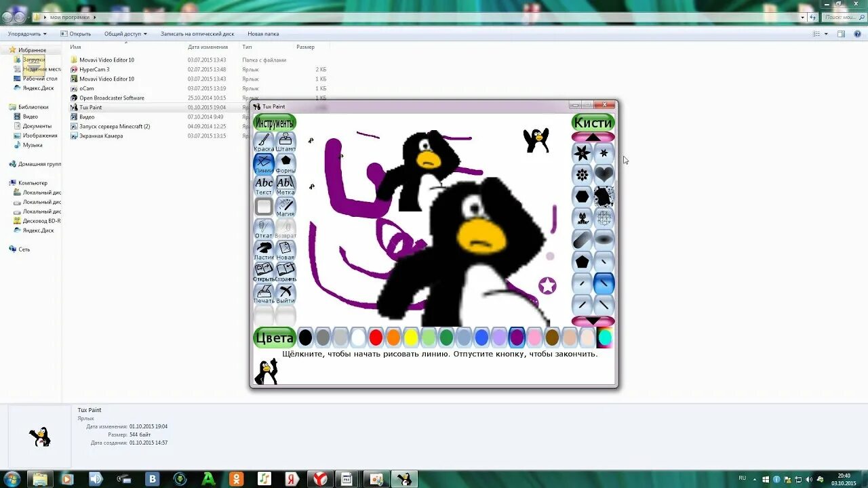Select the Экранная Камера shortcut

click(x=101, y=136)
